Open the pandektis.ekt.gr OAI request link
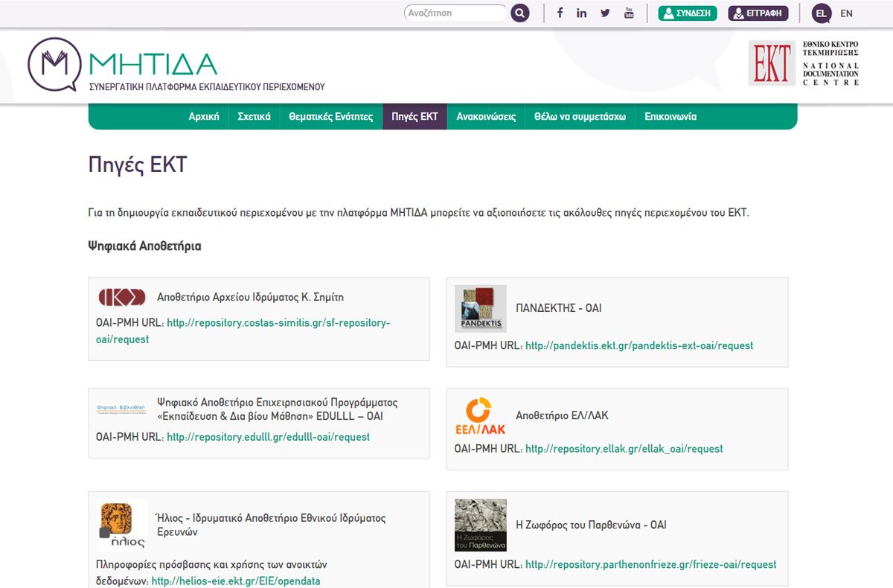Screen dimensions: 893x588 pyautogui.click(x=639, y=345)
